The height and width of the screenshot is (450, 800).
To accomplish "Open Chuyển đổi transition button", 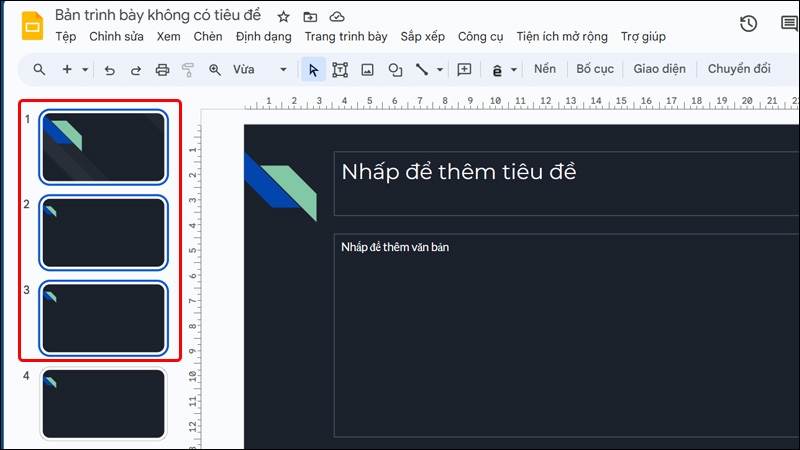I will (x=739, y=69).
